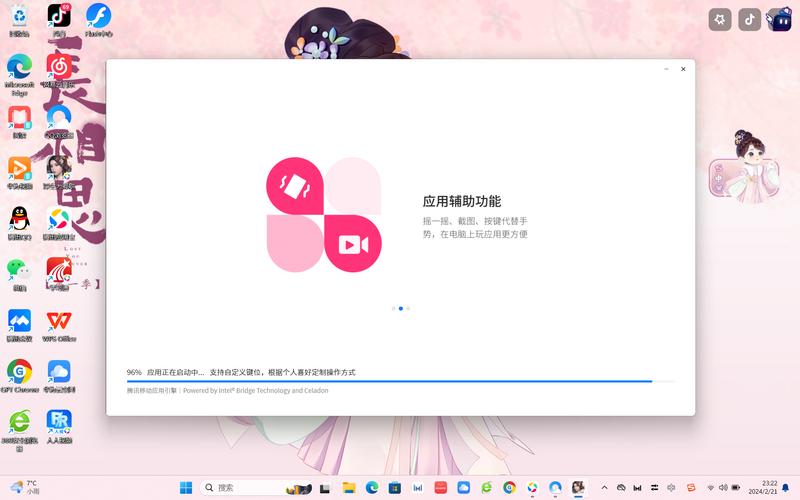Open the WPS Office desktop shortcut
Screen dimensions: 800x500
(x=59, y=326)
